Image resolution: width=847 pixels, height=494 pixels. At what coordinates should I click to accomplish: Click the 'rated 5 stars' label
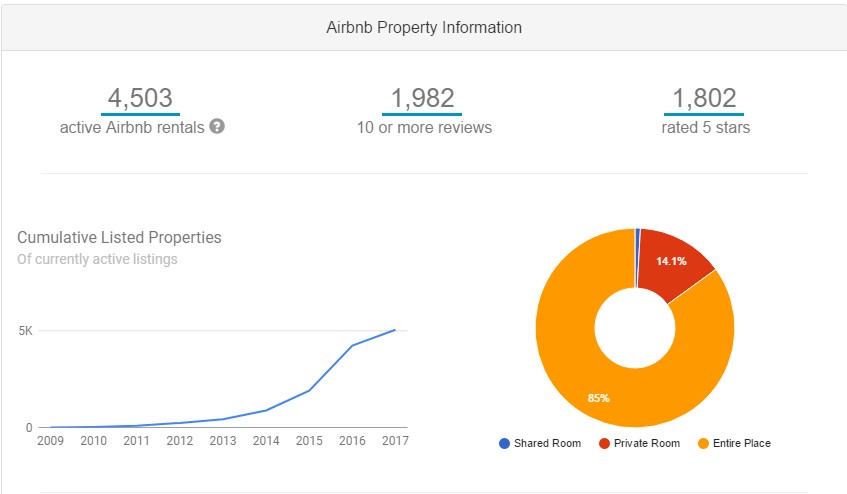[705, 127]
